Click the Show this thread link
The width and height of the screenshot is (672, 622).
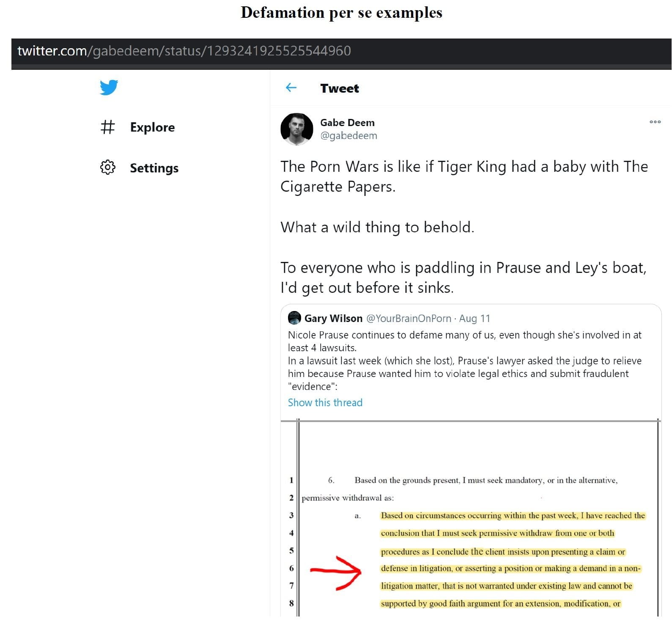[325, 402]
